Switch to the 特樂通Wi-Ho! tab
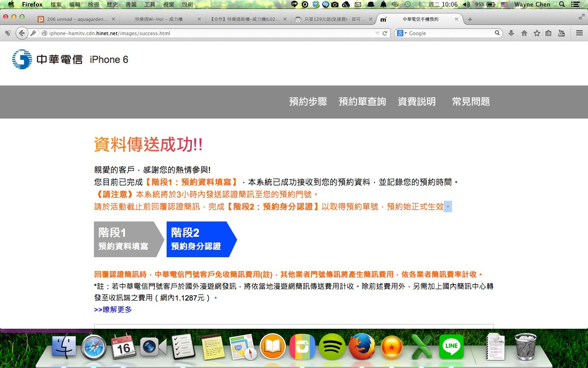 [x=162, y=19]
